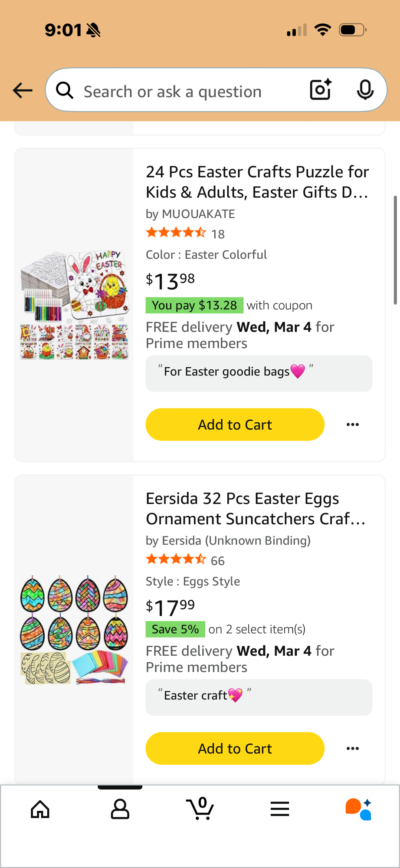Viewport: 400px width, 868px height.
Task: Open Easter egg suncatchers thumbnail
Action: [75, 629]
